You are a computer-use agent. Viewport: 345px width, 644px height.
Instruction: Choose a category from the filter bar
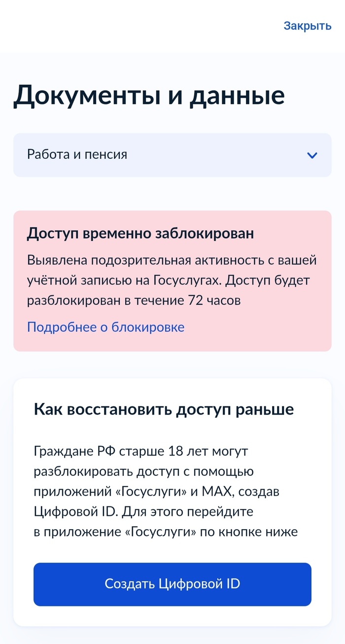click(x=172, y=155)
